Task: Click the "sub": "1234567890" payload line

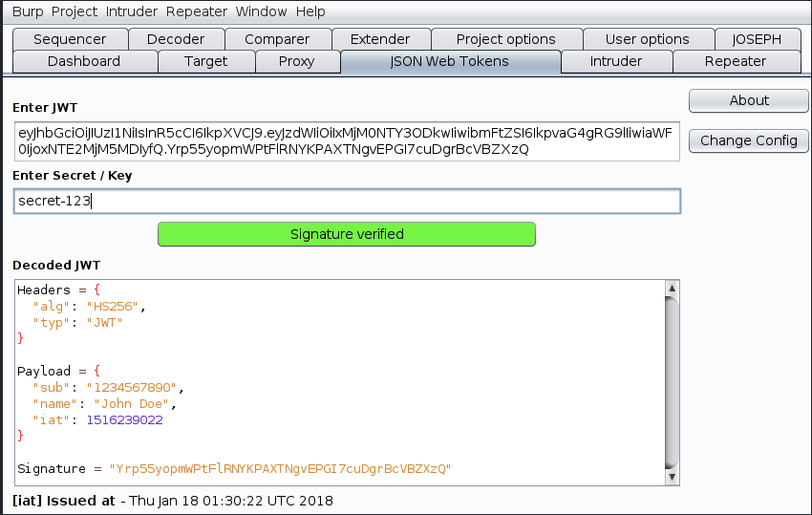Action: [108, 387]
